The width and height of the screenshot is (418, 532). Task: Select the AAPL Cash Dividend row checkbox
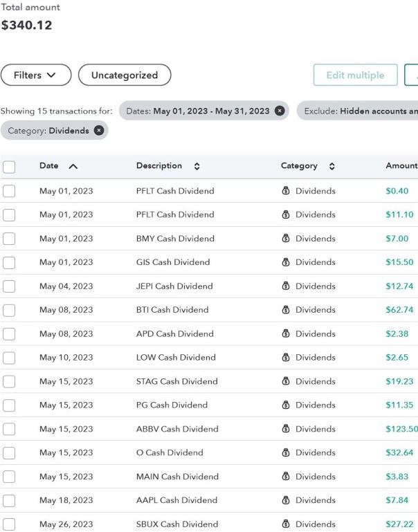click(9, 500)
